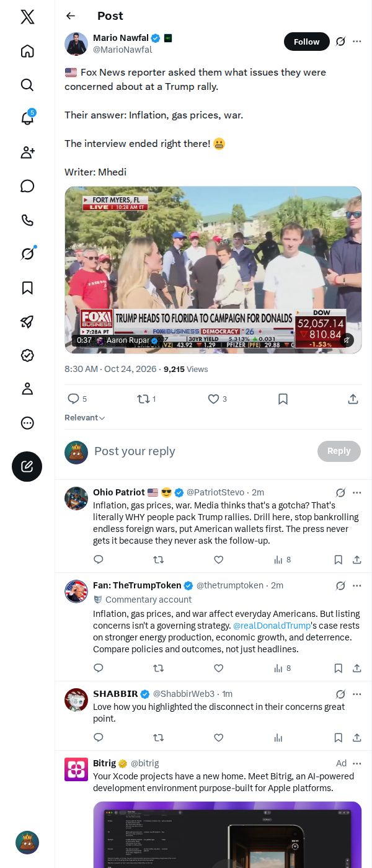372x868 pixels.
Task: Open Premium rocket icon in sidebar
Action: pyautogui.click(x=27, y=321)
